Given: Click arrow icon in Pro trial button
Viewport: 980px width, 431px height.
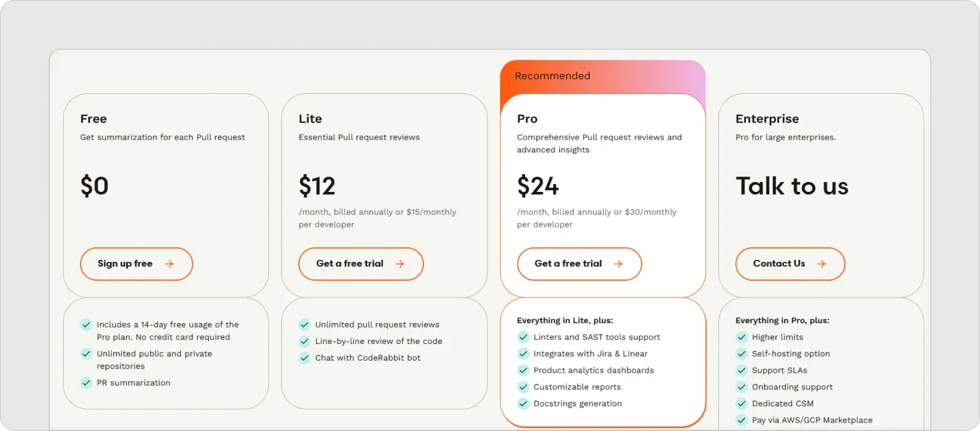Looking at the screenshot, I should tap(618, 264).
